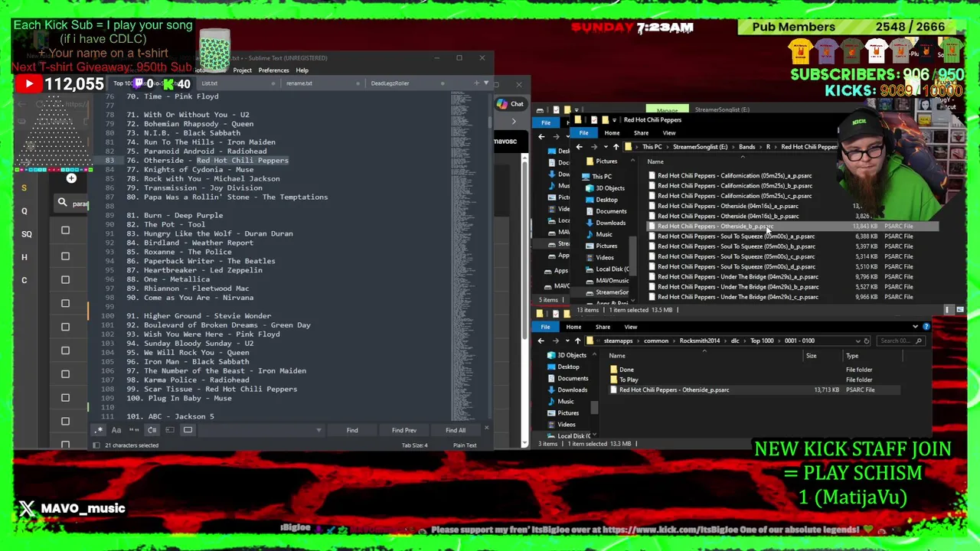This screenshot has width=980, height=551.
Task: Open the Project menu in Sublime Text
Action: tap(242, 70)
